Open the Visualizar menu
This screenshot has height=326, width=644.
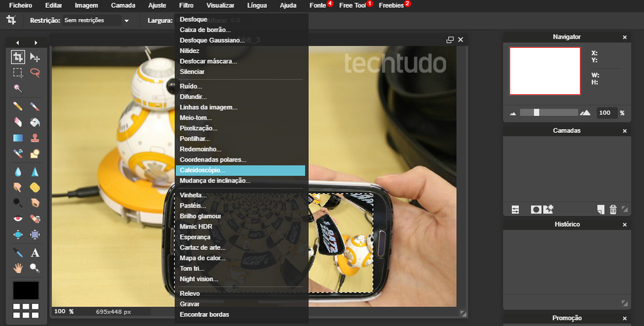[x=220, y=5]
